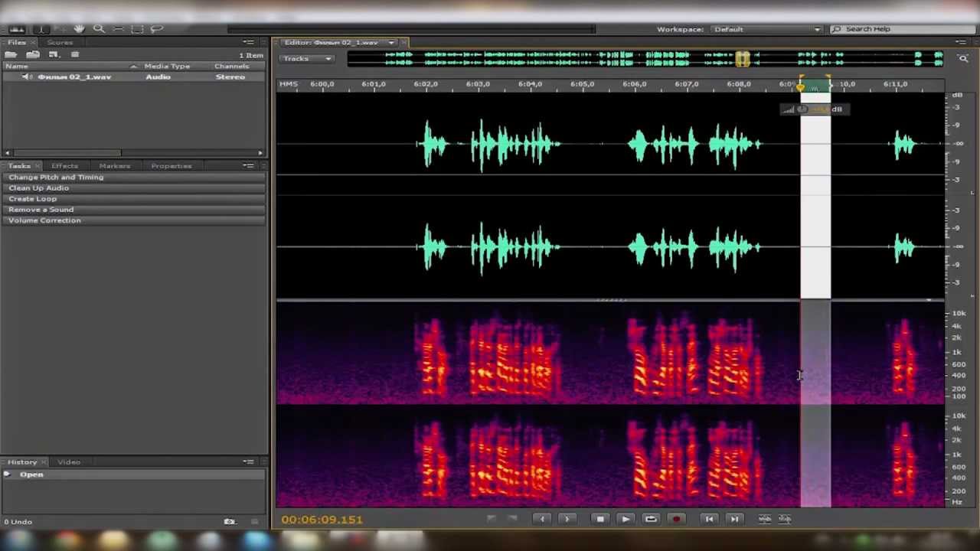The height and width of the screenshot is (551, 980).
Task: Click the first waveform fade icon in transport
Action: point(765,519)
